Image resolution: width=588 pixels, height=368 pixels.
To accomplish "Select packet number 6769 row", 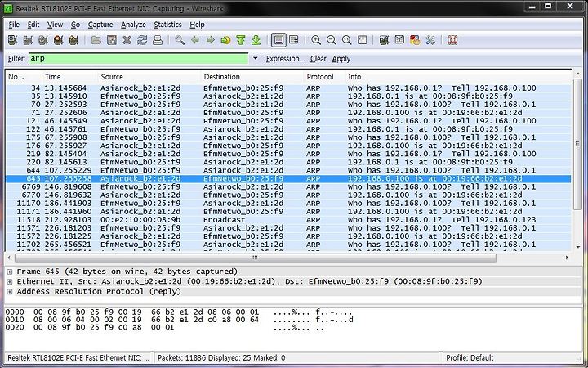I will tap(288, 187).
